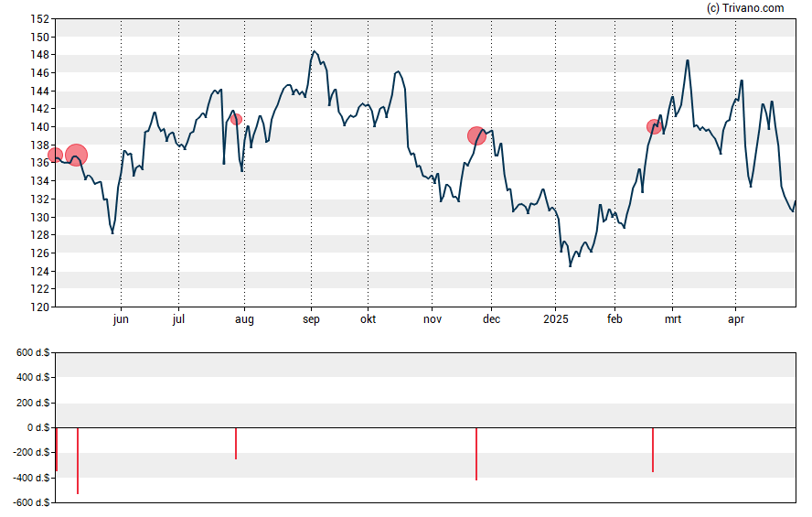Click the 'sep' axis label
The height and width of the screenshot is (517, 812).
pos(311,319)
